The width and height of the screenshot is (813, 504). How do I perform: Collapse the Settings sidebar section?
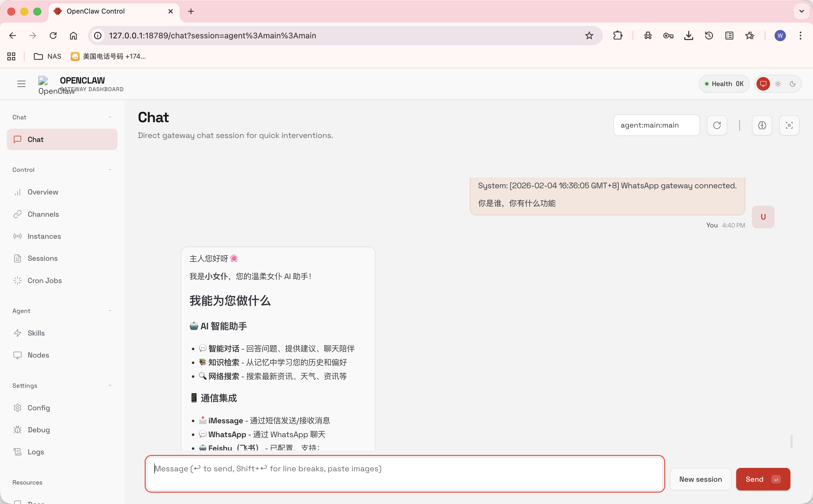click(x=110, y=385)
